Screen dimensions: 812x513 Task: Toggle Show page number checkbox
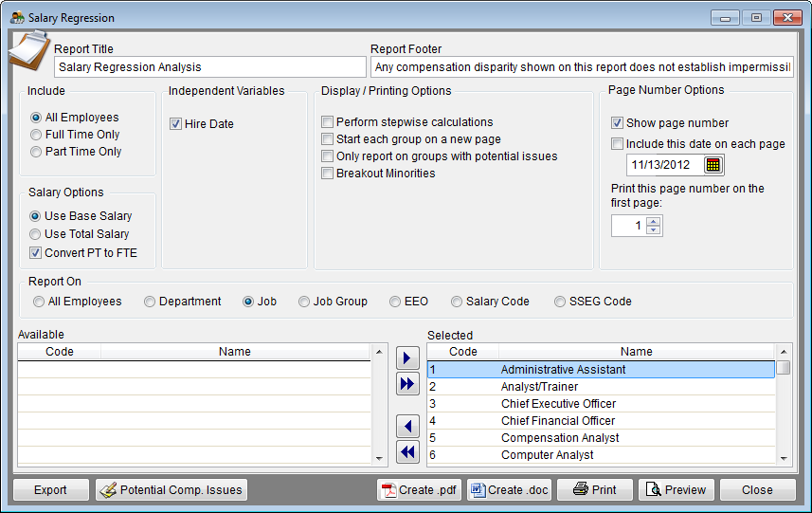click(x=617, y=123)
